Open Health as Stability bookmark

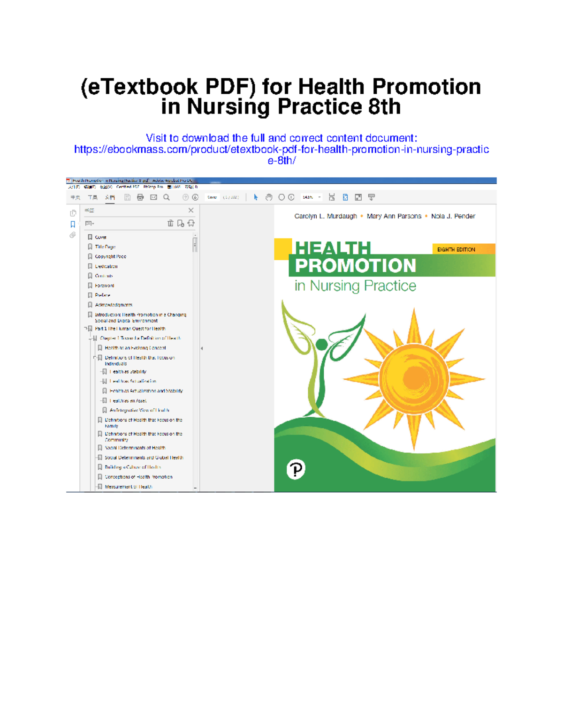(128, 372)
